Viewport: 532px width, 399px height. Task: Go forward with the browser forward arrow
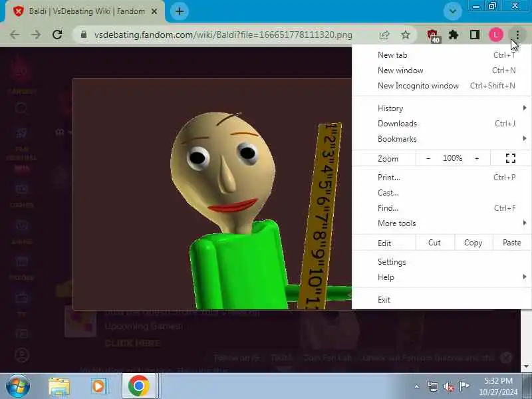(36, 35)
